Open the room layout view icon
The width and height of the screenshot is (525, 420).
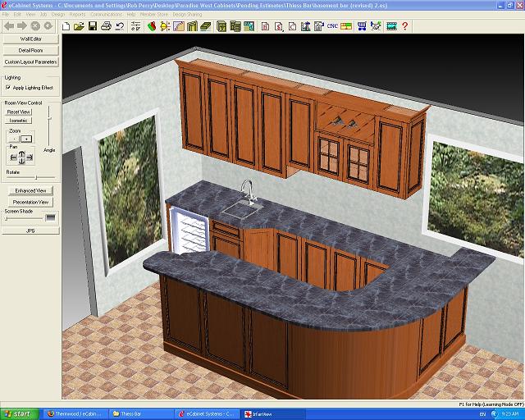point(249,26)
